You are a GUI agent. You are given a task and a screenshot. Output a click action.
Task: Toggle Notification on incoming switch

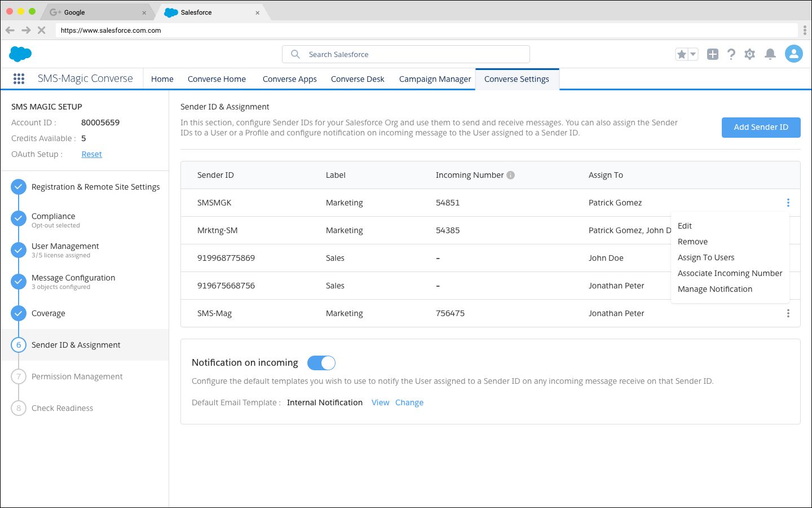click(x=321, y=363)
